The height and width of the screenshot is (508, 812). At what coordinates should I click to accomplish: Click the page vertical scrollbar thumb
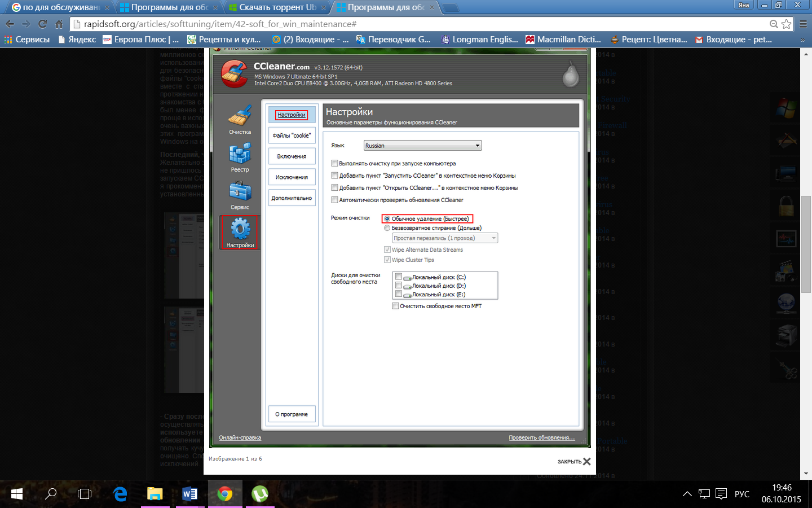point(806,244)
